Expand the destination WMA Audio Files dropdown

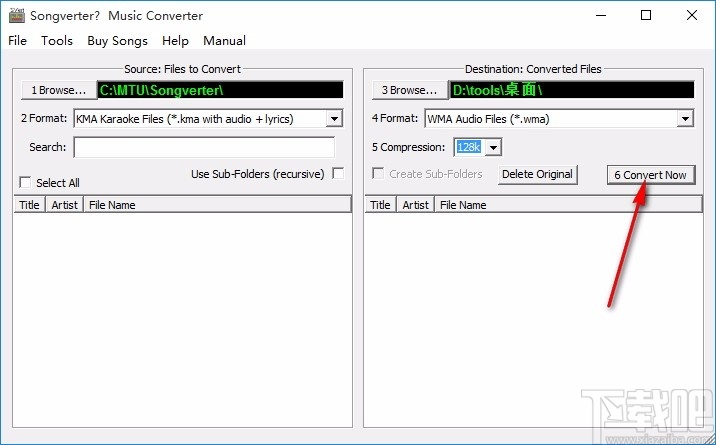click(685, 119)
